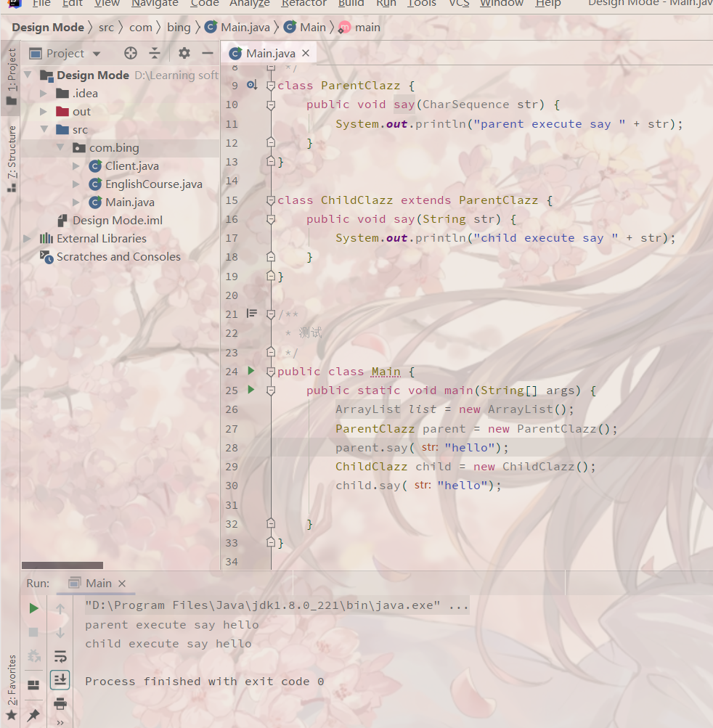This screenshot has height=728, width=713.
Task: Click the doc comment render icon on line 21
Action: [252, 314]
